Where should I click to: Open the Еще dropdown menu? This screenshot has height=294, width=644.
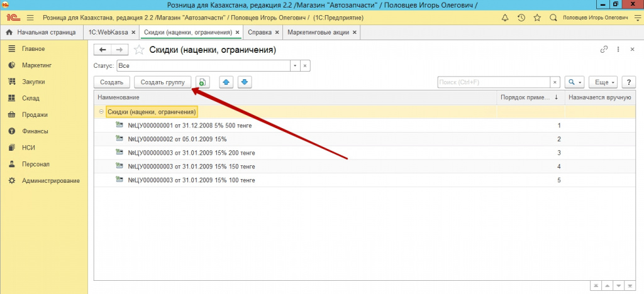[x=603, y=82]
